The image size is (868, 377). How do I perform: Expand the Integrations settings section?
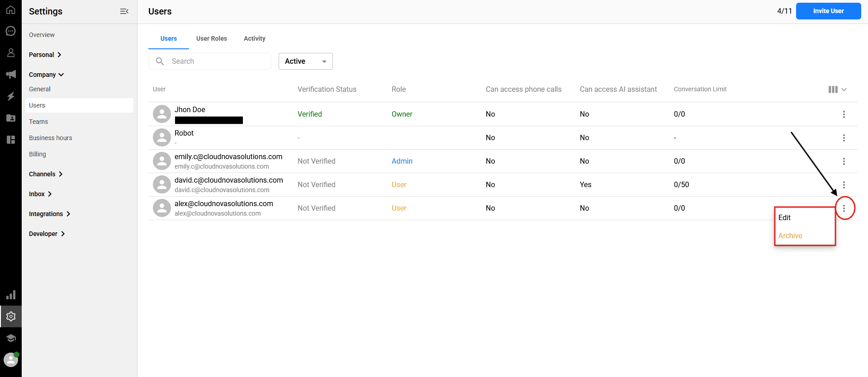49,214
